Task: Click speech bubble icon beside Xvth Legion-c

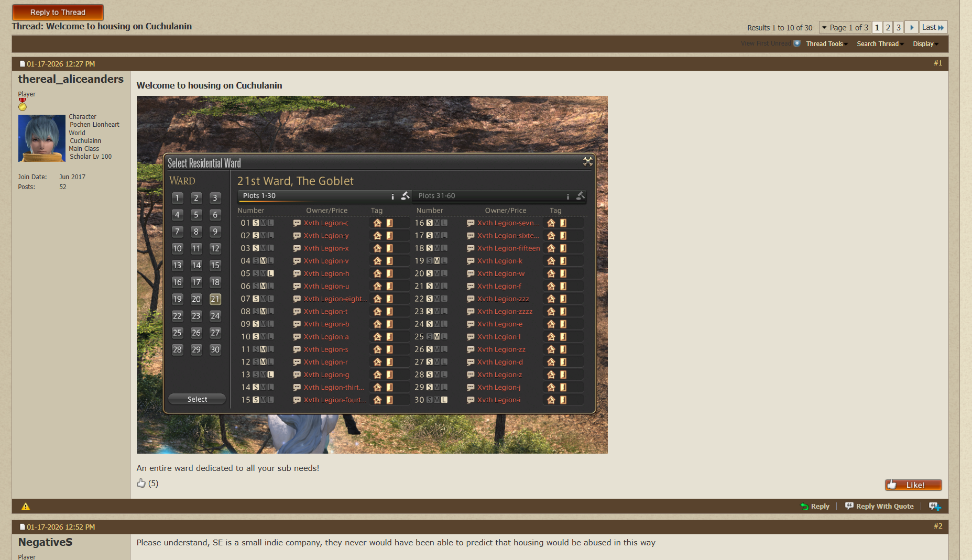Action: click(297, 223)
